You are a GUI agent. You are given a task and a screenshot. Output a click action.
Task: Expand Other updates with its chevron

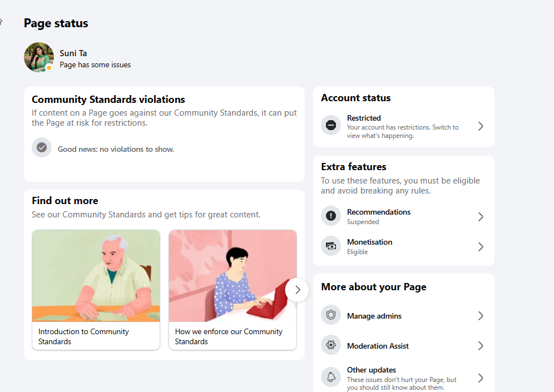[481, 378]
